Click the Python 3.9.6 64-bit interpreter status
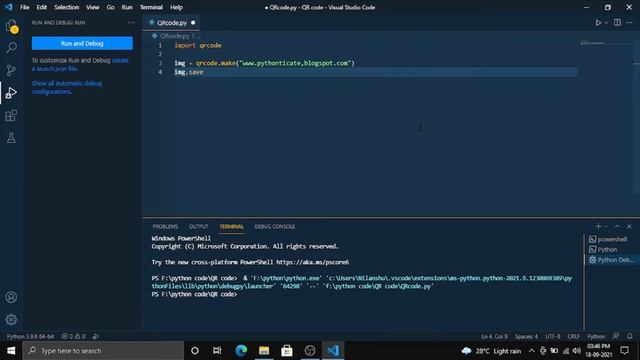Screen dimensions: 640x360 tap(30, 336)
